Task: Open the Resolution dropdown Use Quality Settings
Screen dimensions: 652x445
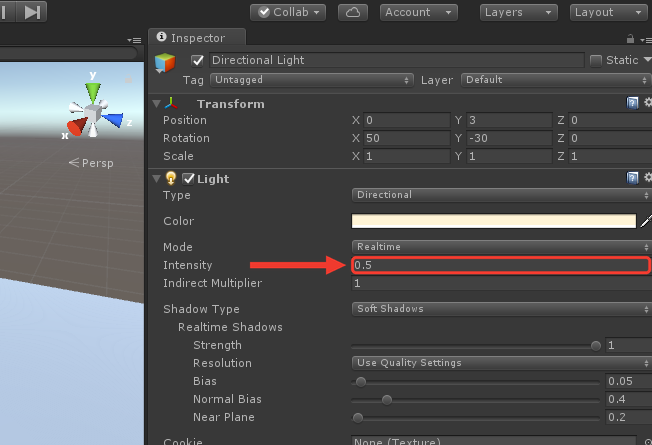Action: pyautogui.click(x=501, y=363)
